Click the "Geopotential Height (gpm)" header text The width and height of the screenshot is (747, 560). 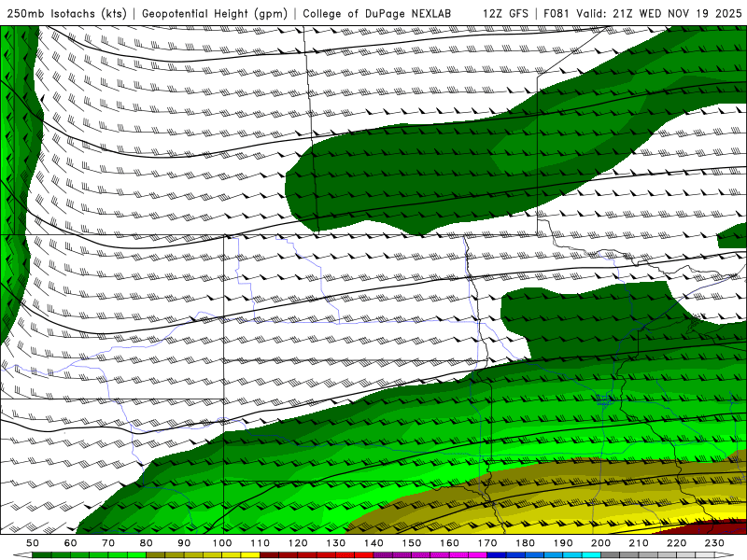click(215, 13)
